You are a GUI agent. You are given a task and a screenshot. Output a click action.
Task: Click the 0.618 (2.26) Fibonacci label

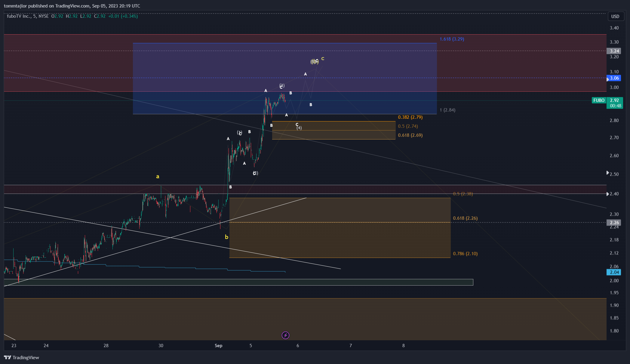tap(465, 218)
